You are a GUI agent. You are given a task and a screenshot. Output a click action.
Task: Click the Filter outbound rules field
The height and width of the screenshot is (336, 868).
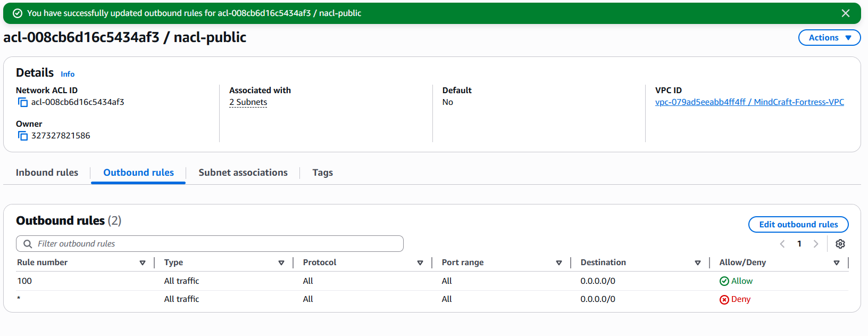(x=213, y=244)
